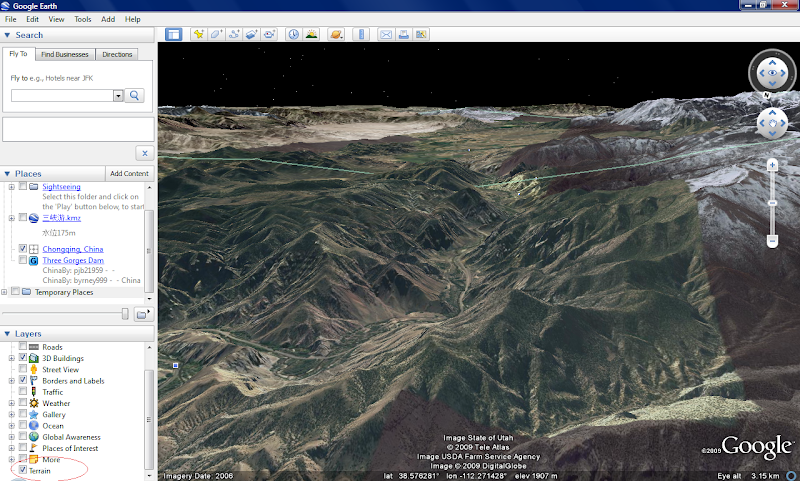Expand the Weather layer node
800x481 pixels.
click(11, 403)
